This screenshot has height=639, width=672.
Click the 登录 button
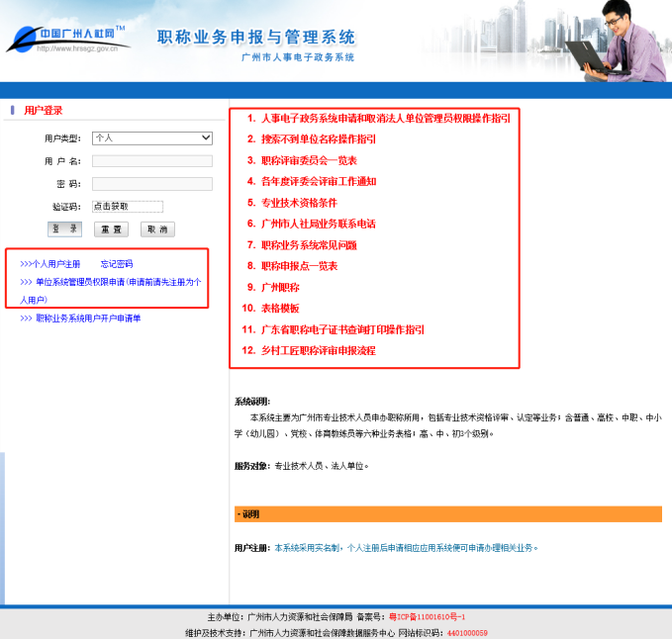[x=64, y=229]
